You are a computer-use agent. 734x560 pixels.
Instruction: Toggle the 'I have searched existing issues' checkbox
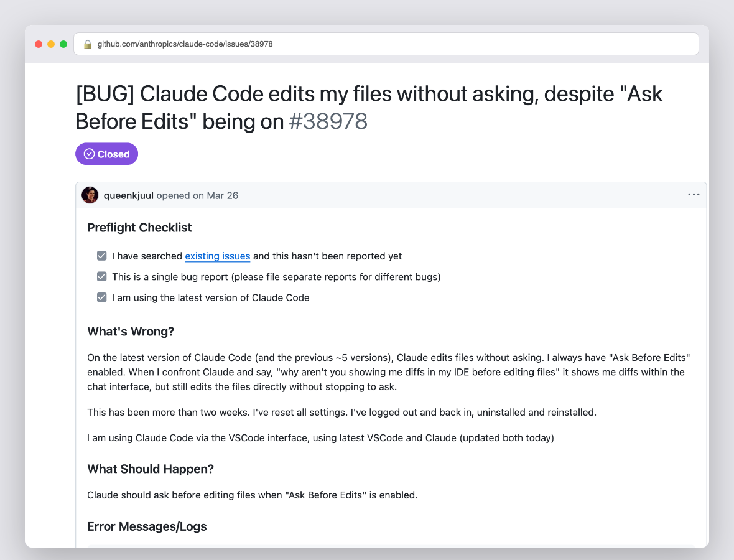(101, 256)
